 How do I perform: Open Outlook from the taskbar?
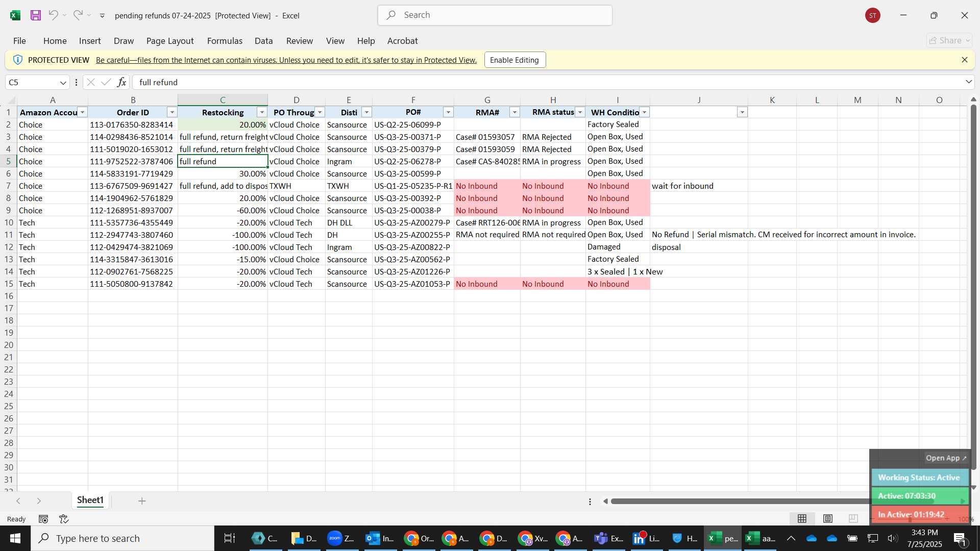(x=380, y=538)
